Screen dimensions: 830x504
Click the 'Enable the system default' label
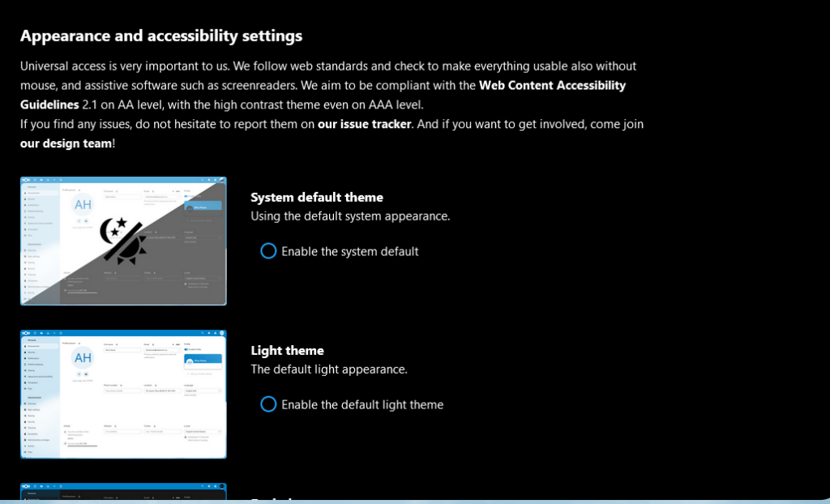[x=349, y=251]
